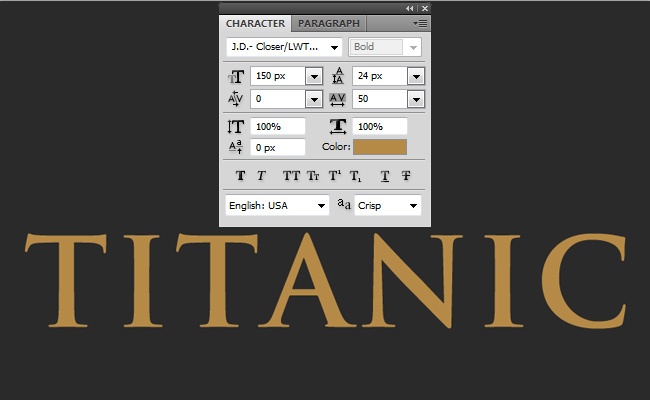Toggle Faux Italic style

coord(261,176)
